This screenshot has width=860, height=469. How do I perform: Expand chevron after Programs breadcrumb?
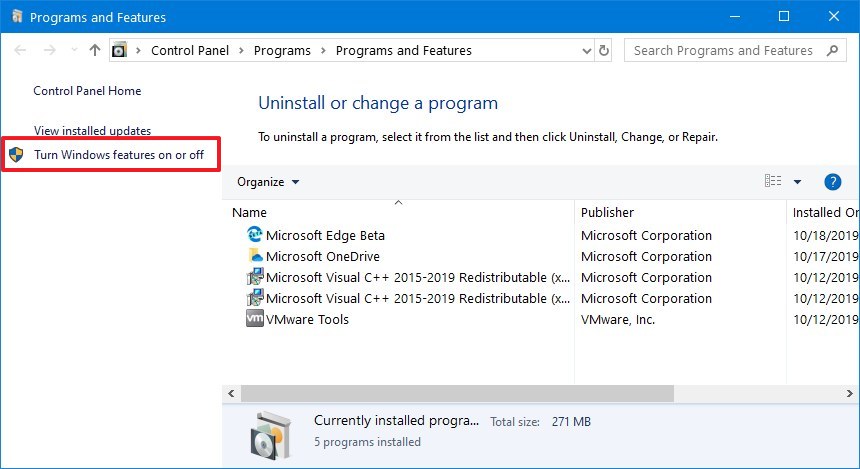click(323, 50)
